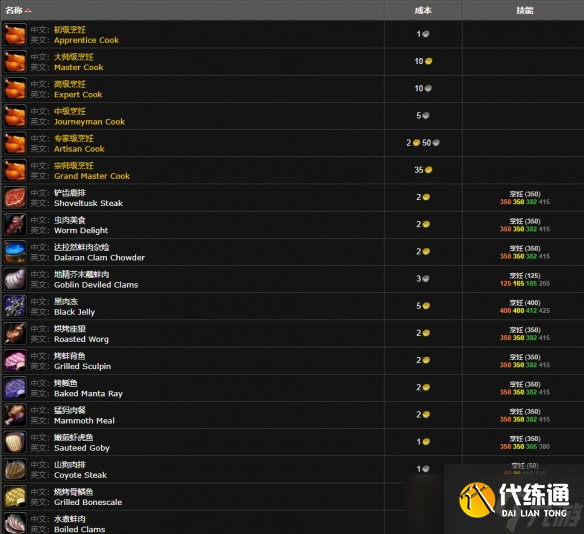Click the 1 gold cost for Sauteed Goby

(x=423, y=442)
